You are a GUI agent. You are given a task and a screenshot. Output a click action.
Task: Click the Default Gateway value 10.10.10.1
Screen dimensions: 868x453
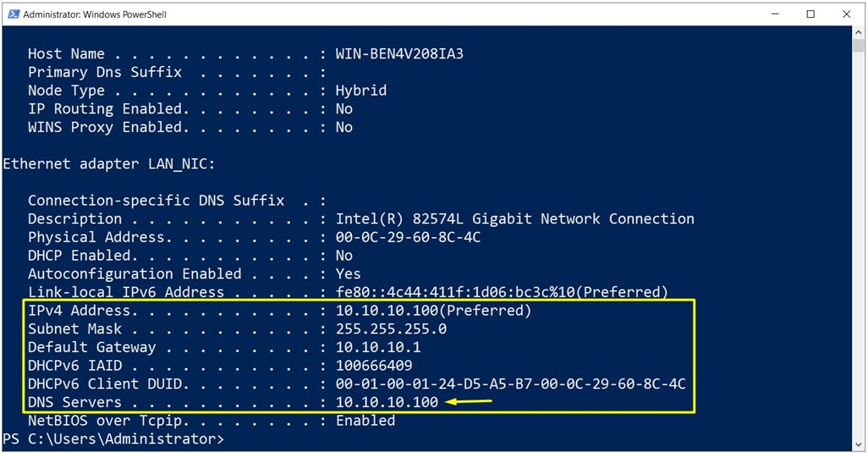point(378,347)
